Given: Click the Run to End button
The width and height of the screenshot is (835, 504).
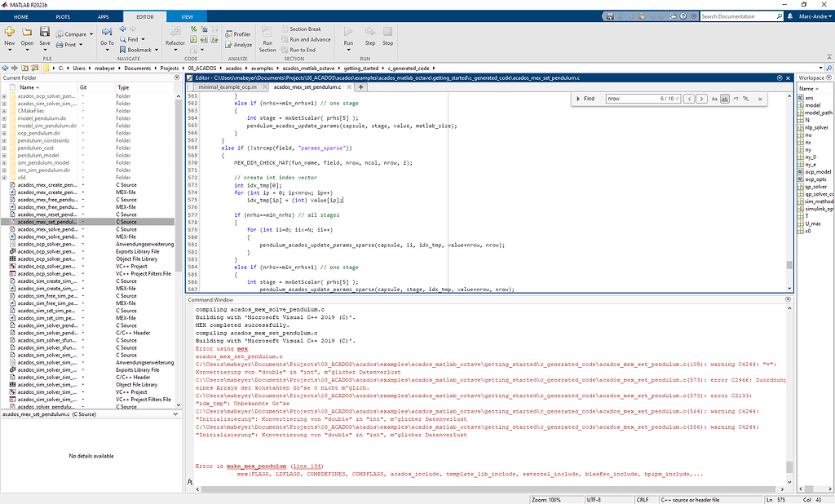Looking at the screenshot, I should point(298,50).
